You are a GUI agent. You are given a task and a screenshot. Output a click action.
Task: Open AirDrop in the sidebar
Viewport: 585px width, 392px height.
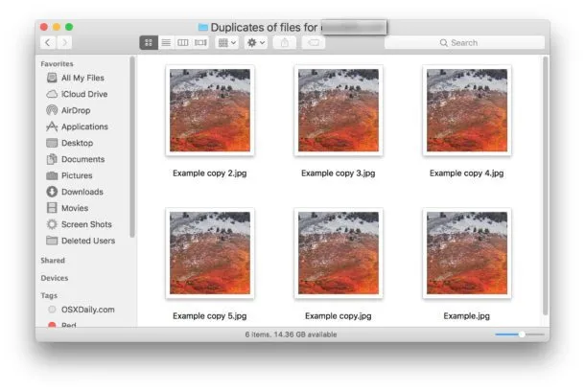[x=78, y=110]
